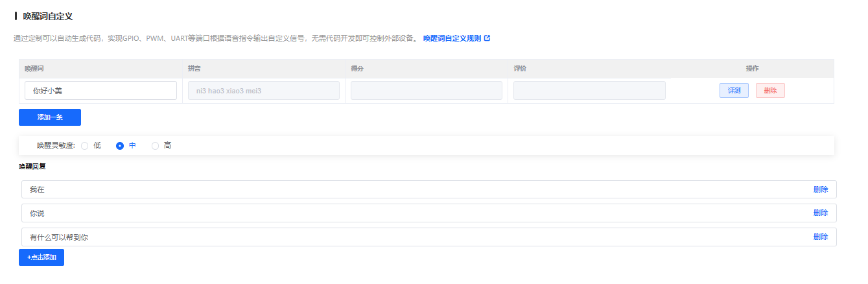868x284 pixels.
Task: Click the 唤醒词 column header
Action: [34, 69]
